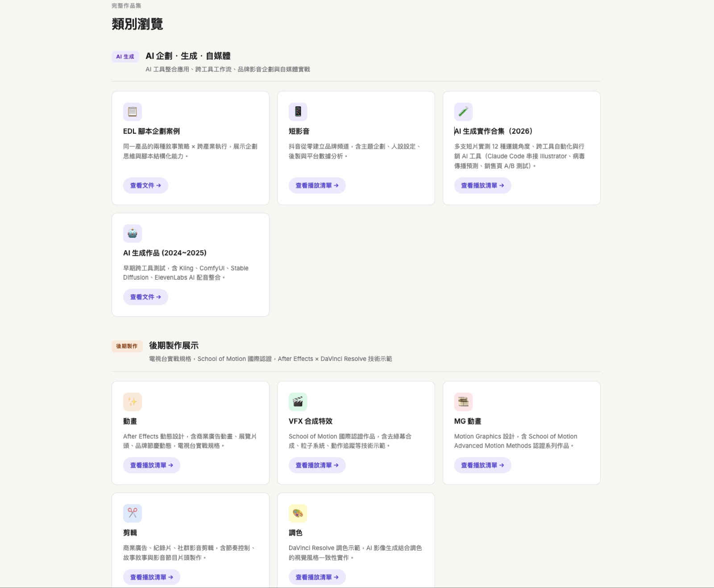Open 查看播放清單 on MG 動畫 card
Image resolution: width=714 pixels, height=588 pixels.
pos(483,465)
